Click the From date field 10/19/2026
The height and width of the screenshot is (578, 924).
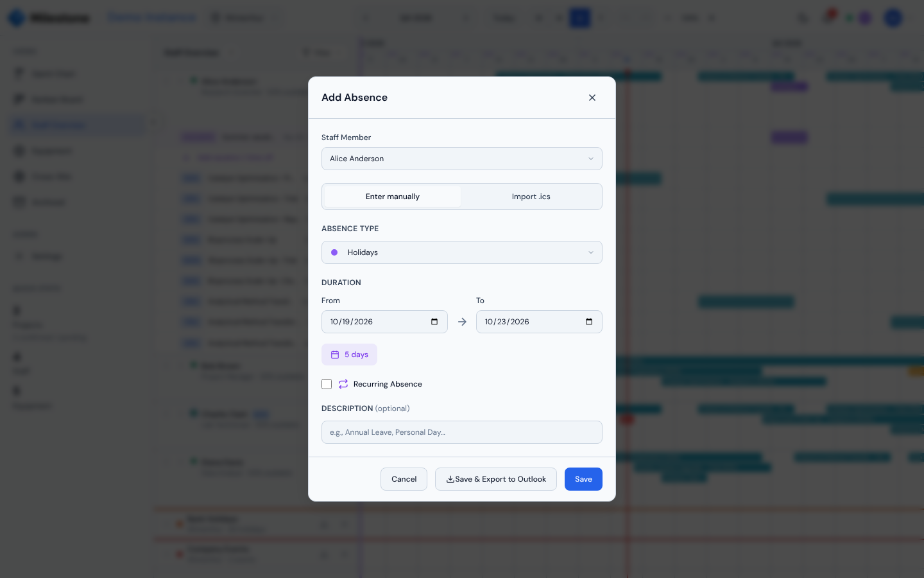(384, 322)
